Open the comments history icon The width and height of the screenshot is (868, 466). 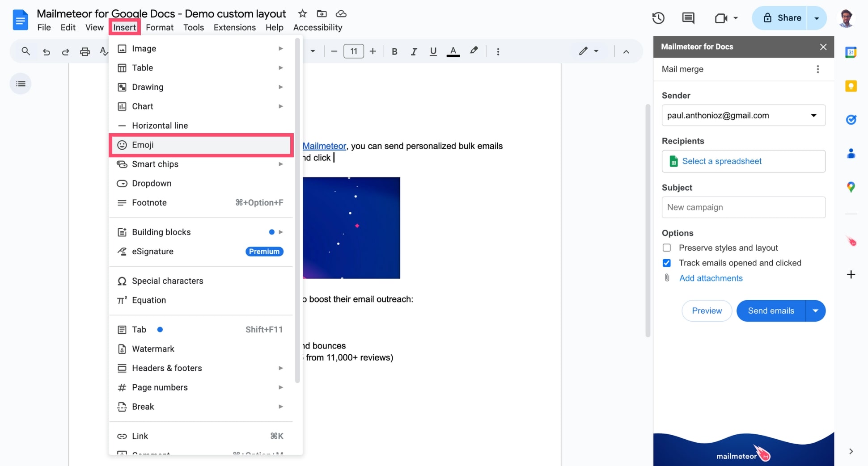[x=688, y=18]
